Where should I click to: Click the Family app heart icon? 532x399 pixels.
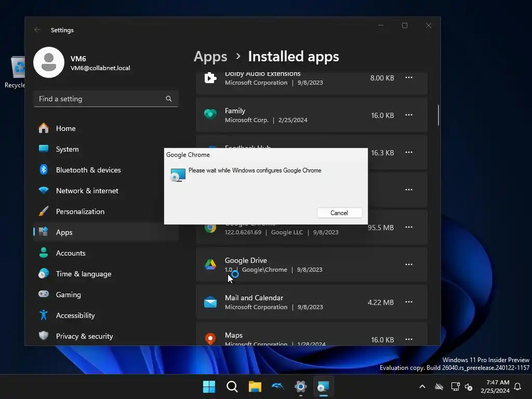(x=210, y=114)
